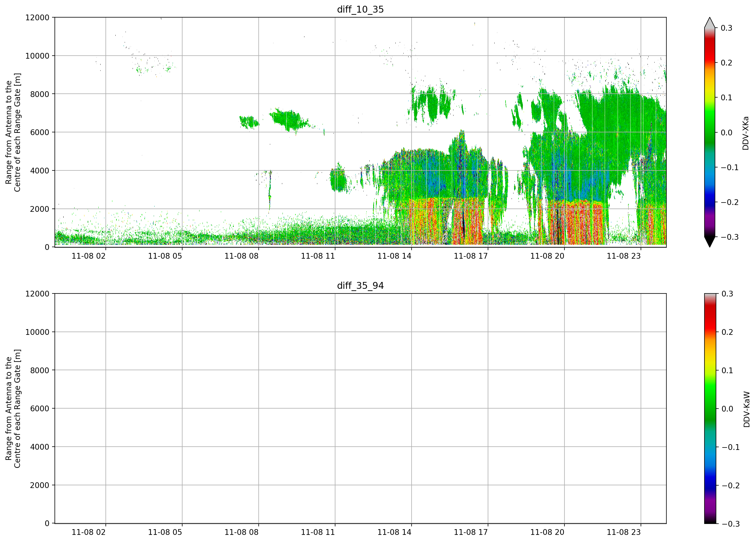The width and height of the screenshot is (756, 542).
Task: Click the black downward arrow of top colorbar
Action: 710,242
